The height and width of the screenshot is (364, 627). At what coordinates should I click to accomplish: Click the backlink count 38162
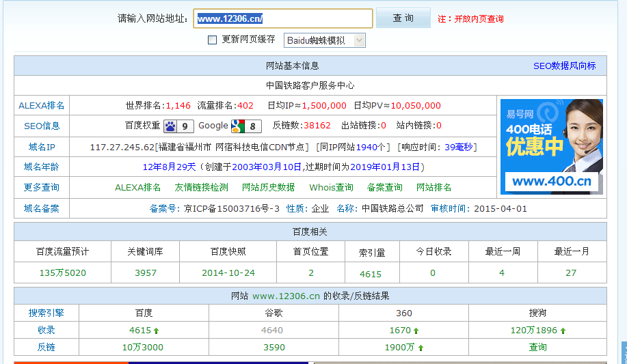317,126
